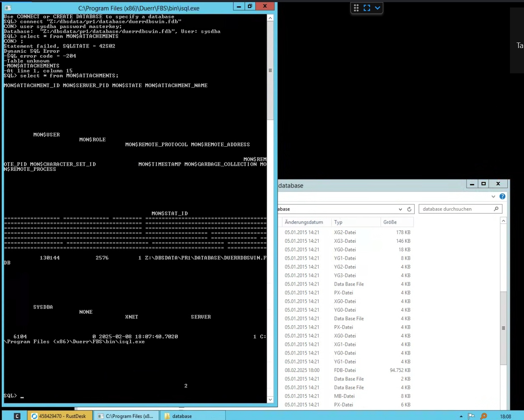This screenshot has height=420, width=524.
Task: Sort files by Typ column
Action: click(x=356, y=222)
